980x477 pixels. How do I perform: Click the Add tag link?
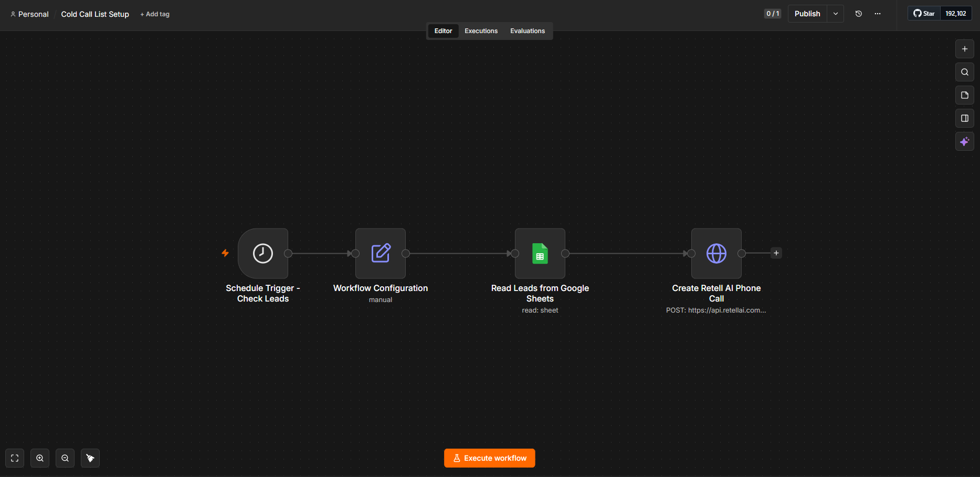(155, 14)
